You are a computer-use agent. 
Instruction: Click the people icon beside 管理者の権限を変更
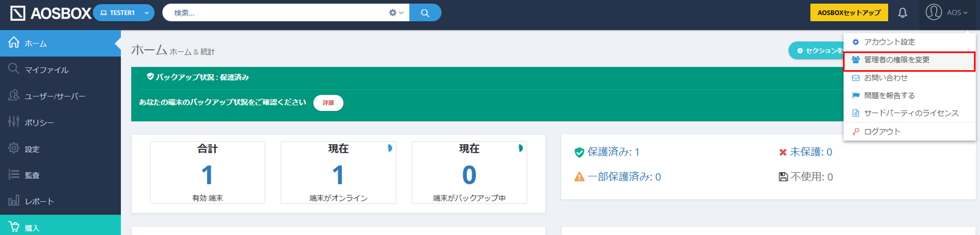pos(855,60)
